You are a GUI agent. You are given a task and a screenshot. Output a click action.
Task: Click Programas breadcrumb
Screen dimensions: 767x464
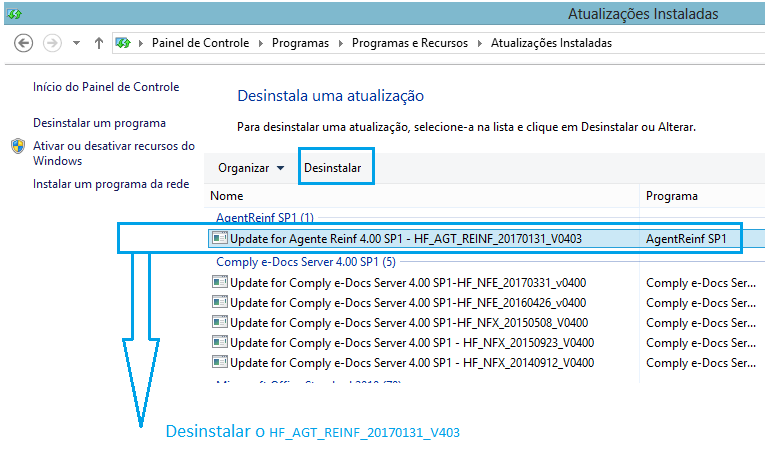coord(300,43)
